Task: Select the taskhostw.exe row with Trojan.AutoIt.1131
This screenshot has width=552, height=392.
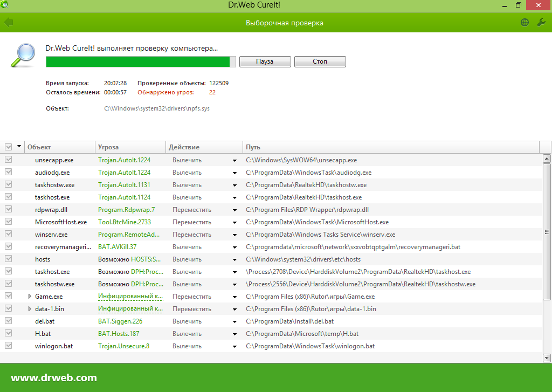Action: (x=271, y=185)
